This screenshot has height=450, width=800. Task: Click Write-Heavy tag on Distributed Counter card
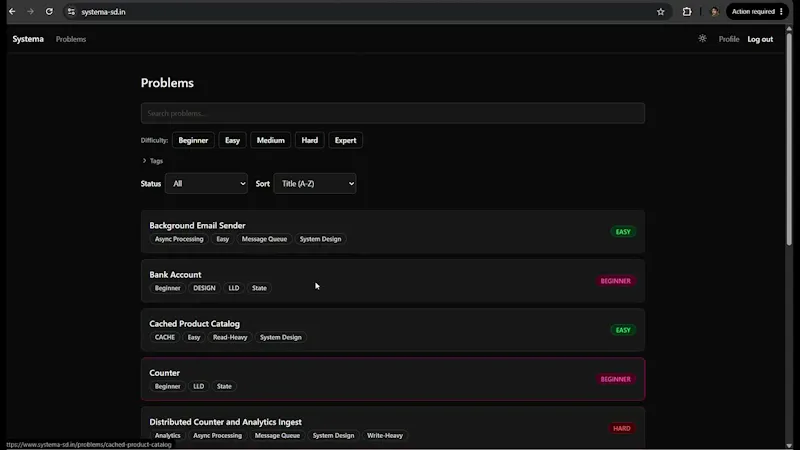pos(385,435)
